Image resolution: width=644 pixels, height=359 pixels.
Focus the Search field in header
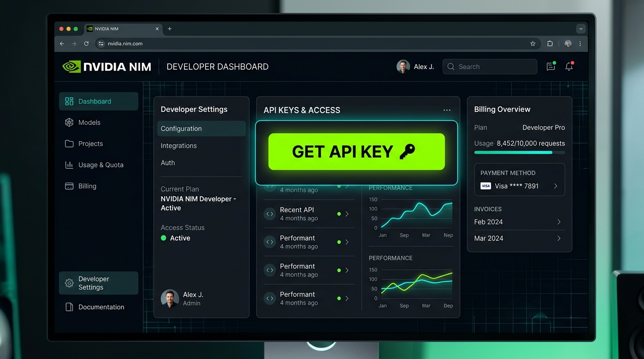[x=490, y=66]
